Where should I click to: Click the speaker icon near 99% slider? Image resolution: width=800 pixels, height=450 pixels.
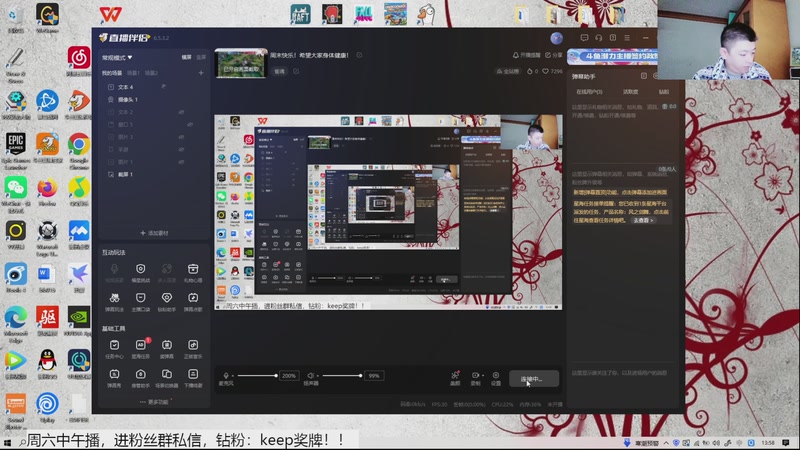[310, 376]
